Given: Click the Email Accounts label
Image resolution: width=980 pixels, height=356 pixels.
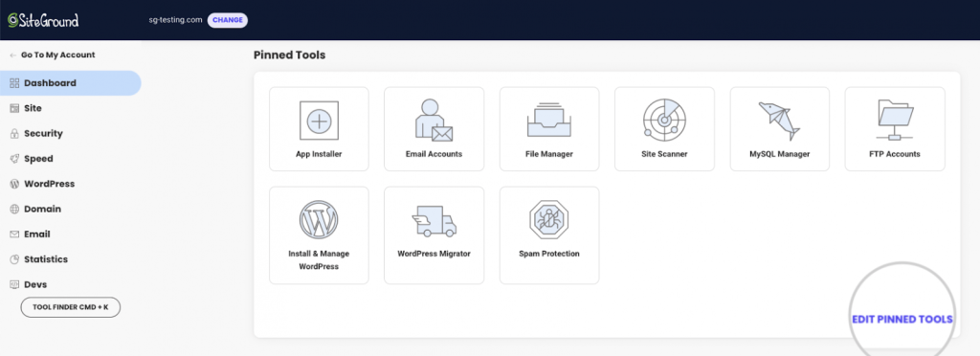Looking at the screenshot, I should click(434, 154).
